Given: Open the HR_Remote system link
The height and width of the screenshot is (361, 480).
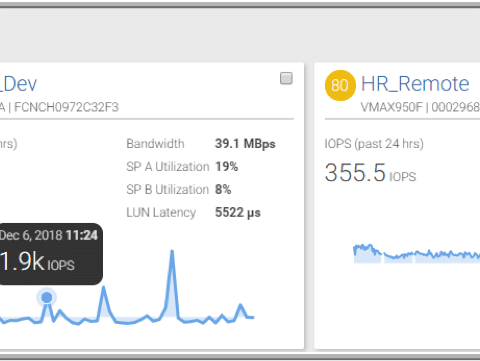Looking at the screenshot, I should pyautogui.click(x=415, y=84).
